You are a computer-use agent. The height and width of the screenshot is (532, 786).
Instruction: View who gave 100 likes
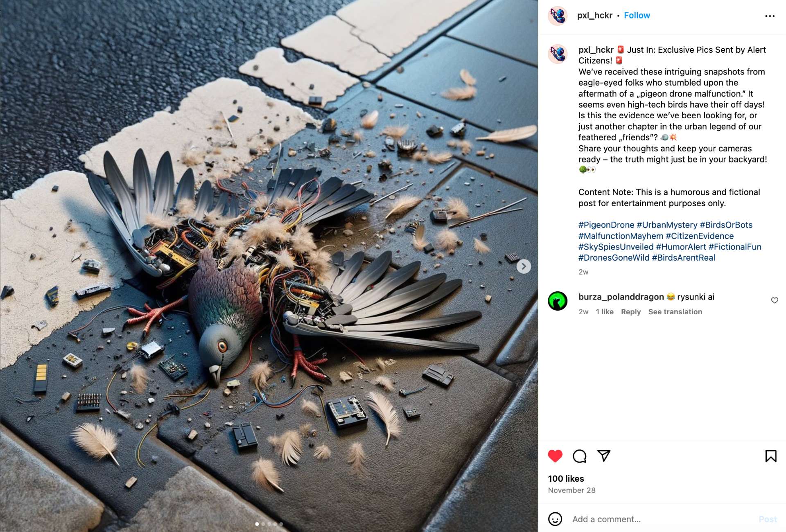click(566, 479)
